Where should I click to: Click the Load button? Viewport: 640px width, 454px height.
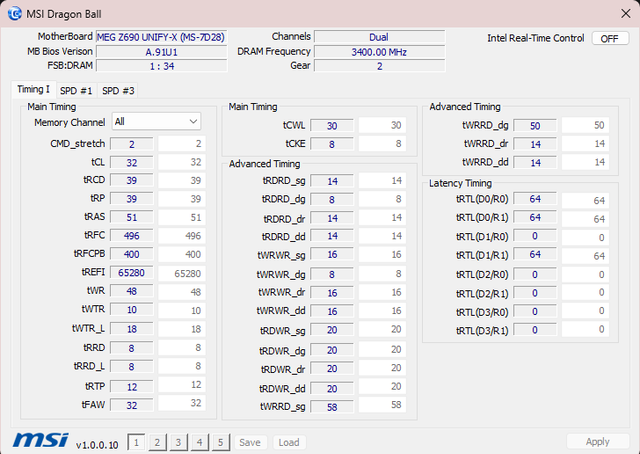[x=289, y=442]
